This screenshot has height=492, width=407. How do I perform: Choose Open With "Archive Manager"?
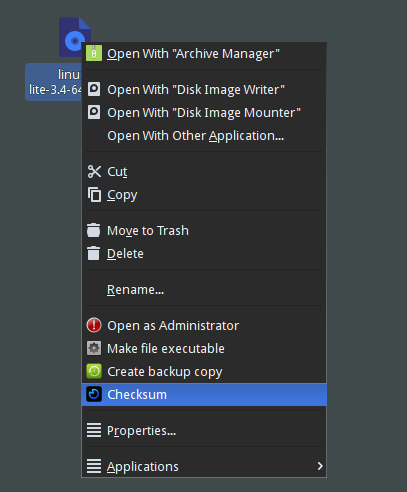(204, 53)
